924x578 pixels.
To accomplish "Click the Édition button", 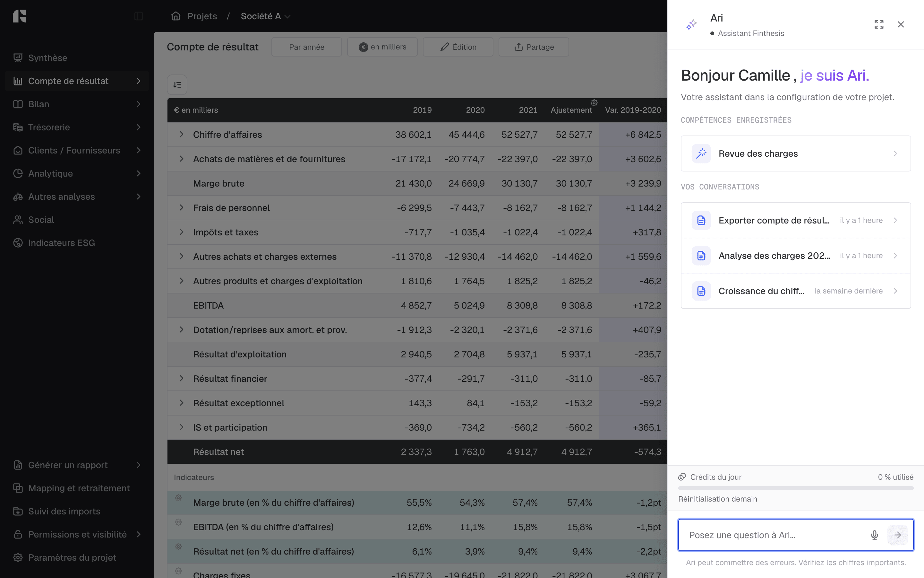I will point(458,47).
